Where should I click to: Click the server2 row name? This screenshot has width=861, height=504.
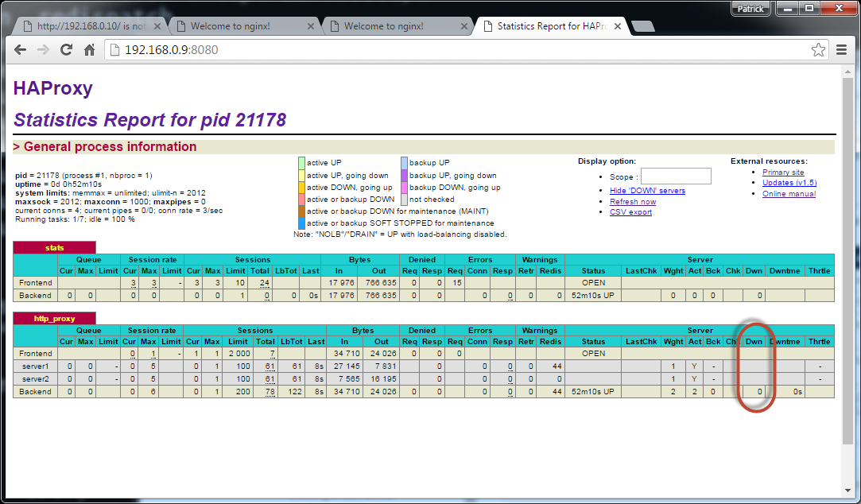pos(35,379)
